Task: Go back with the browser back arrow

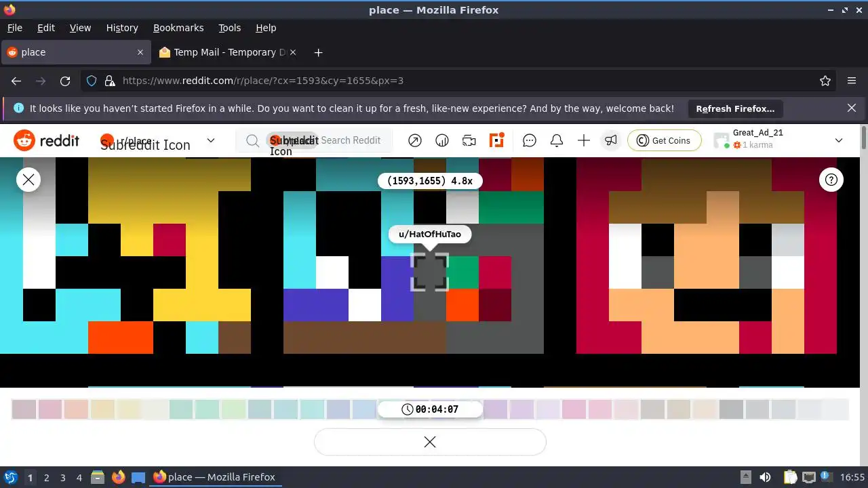Action: 16,81
